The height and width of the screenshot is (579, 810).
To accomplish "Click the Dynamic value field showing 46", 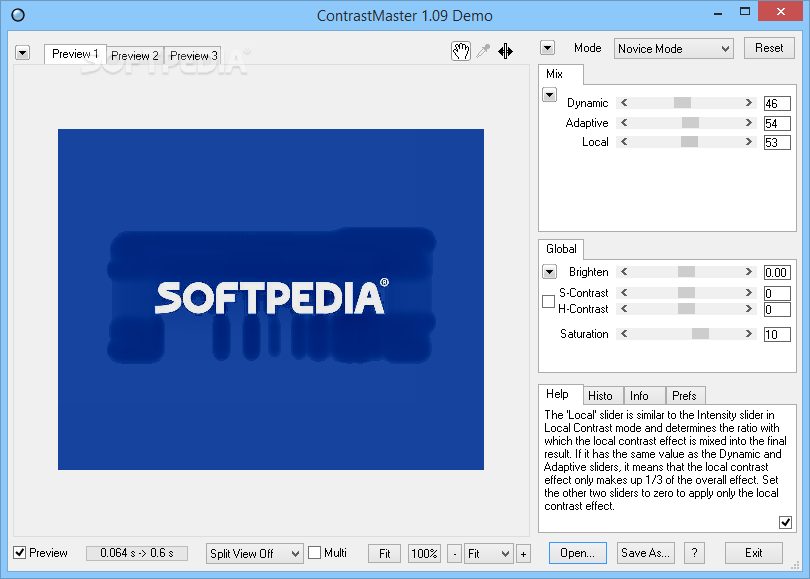I will point(777,103).
